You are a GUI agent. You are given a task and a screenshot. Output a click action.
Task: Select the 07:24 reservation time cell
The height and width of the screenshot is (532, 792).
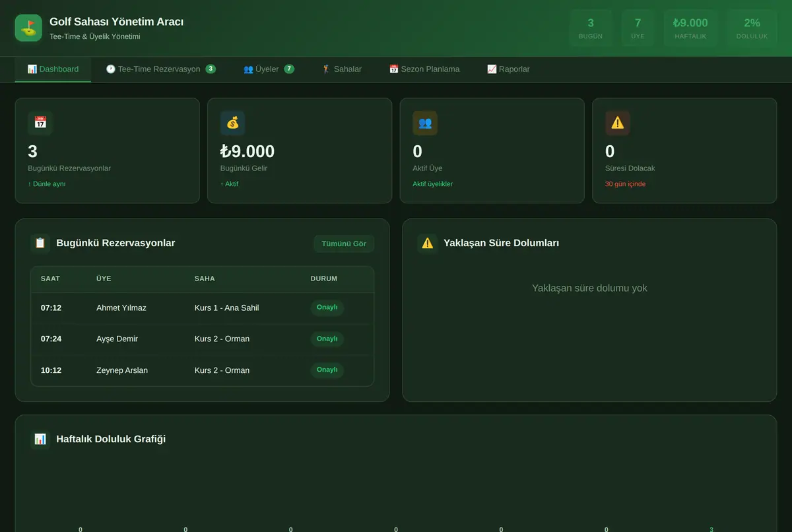51,339
